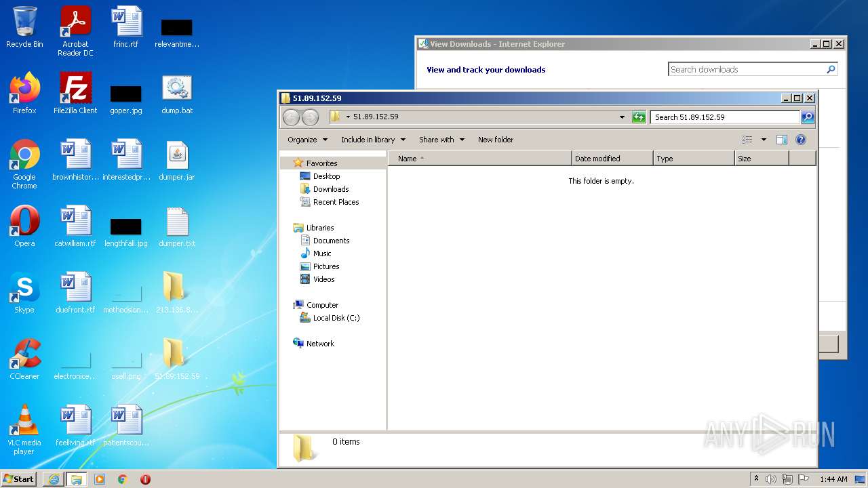Open the Recycle Bin desktop icon
868x488 pixels.
(24, 27)
